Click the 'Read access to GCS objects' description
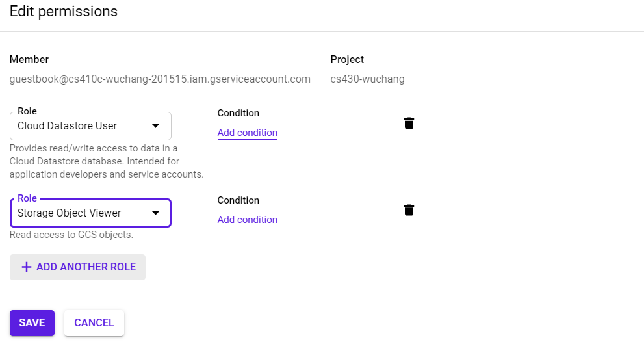Viewport: 644px width, 342px height. 71,235
